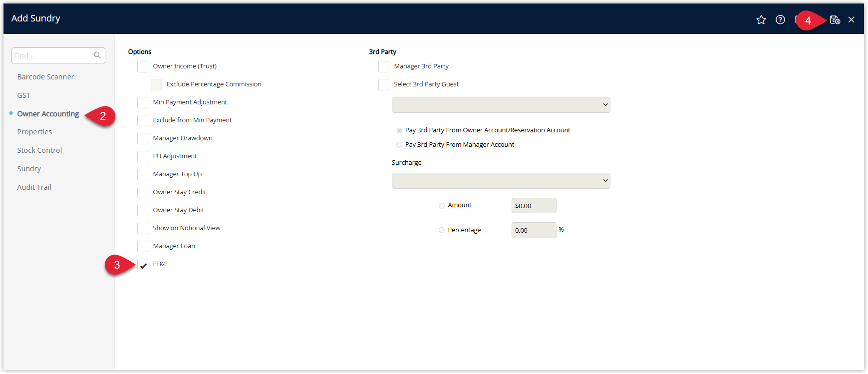Click the Options section heading
This screenshot has height=374, width=868.
140,52
